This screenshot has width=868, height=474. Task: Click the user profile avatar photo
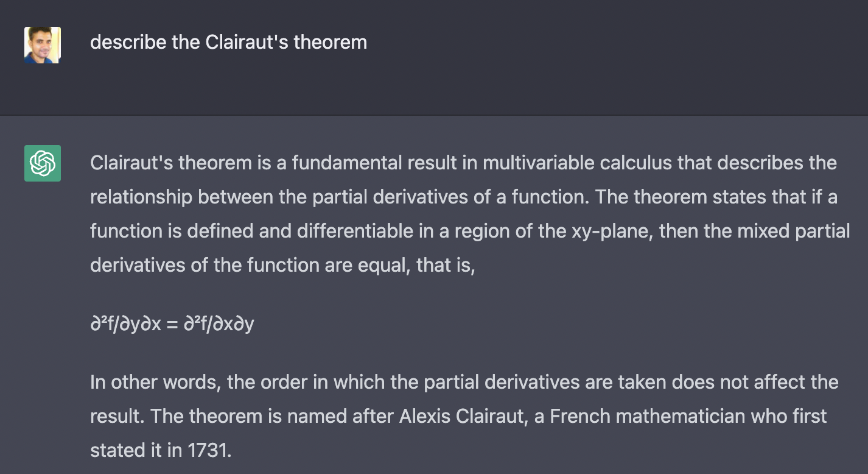pyautogui.click(x=43, y=45)
